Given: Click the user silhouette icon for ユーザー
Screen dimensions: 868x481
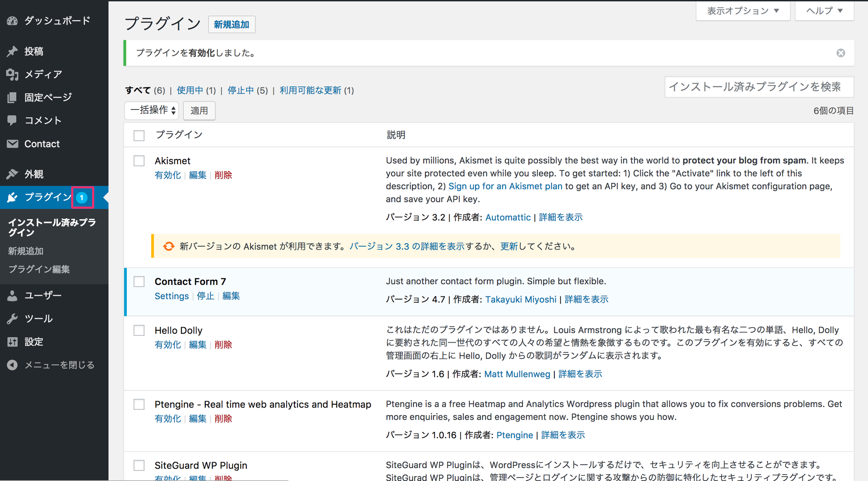Looking at the screenshot, I should pyautogui.click(x=12, y=295).
